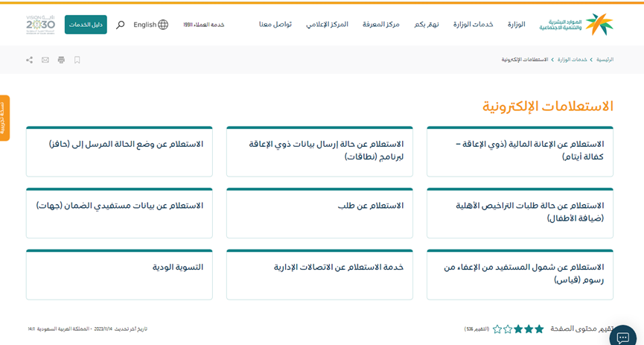Open طلبات التراخيص الأهلية ضيافة الأطفال card

pyautogui.click(x=520, y=213)
